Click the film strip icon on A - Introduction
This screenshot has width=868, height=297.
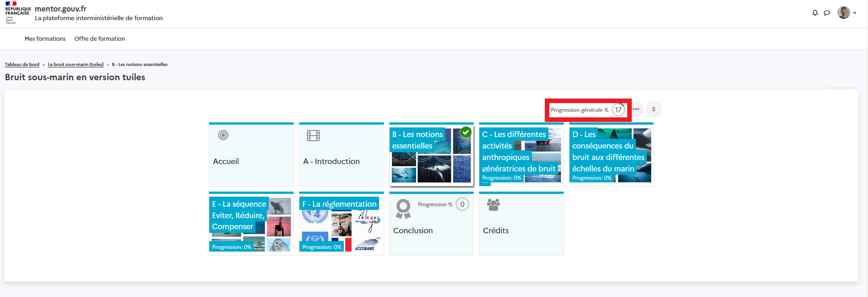[313, 135]
